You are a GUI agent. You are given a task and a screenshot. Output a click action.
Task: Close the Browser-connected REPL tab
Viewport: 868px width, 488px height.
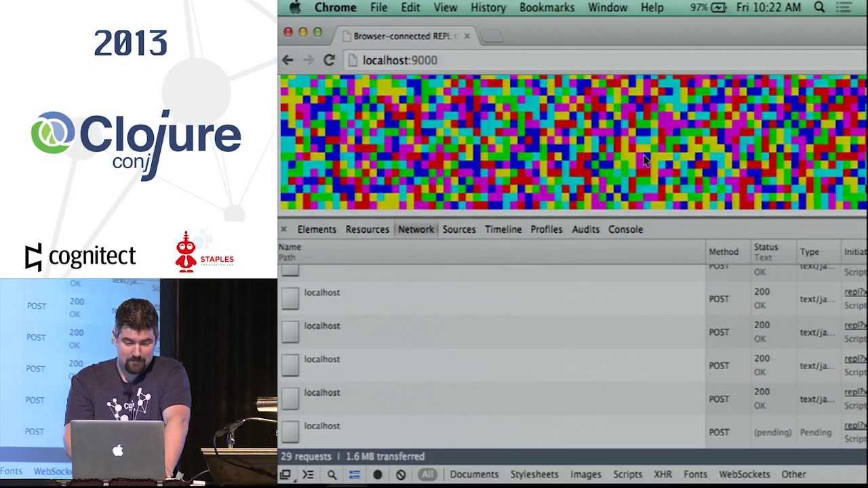click(467, 36)
